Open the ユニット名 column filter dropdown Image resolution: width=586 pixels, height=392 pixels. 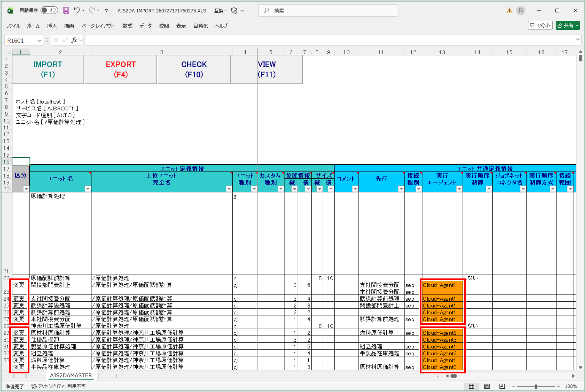(x=88, y=189)
